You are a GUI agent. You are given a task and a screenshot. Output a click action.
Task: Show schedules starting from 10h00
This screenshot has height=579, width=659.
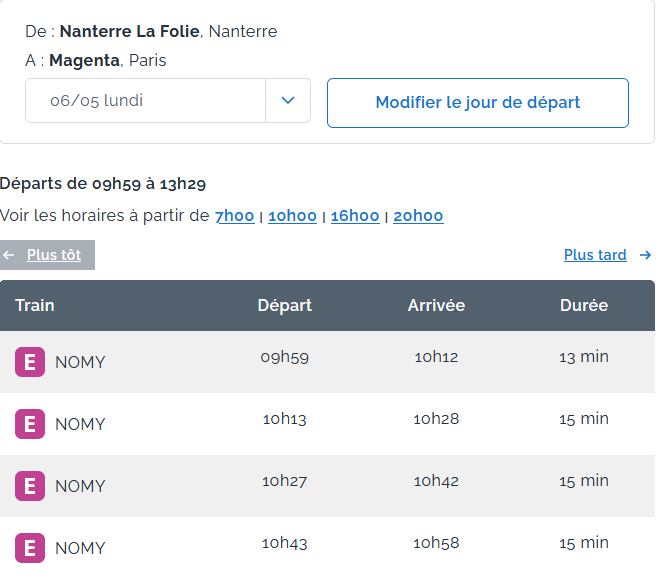click(x=292, y=216)
